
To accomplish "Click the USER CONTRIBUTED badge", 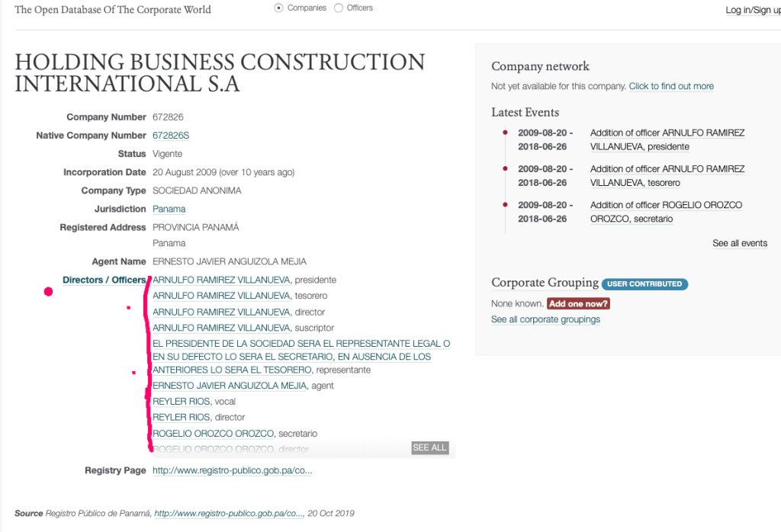I will (x=644, y=284).
